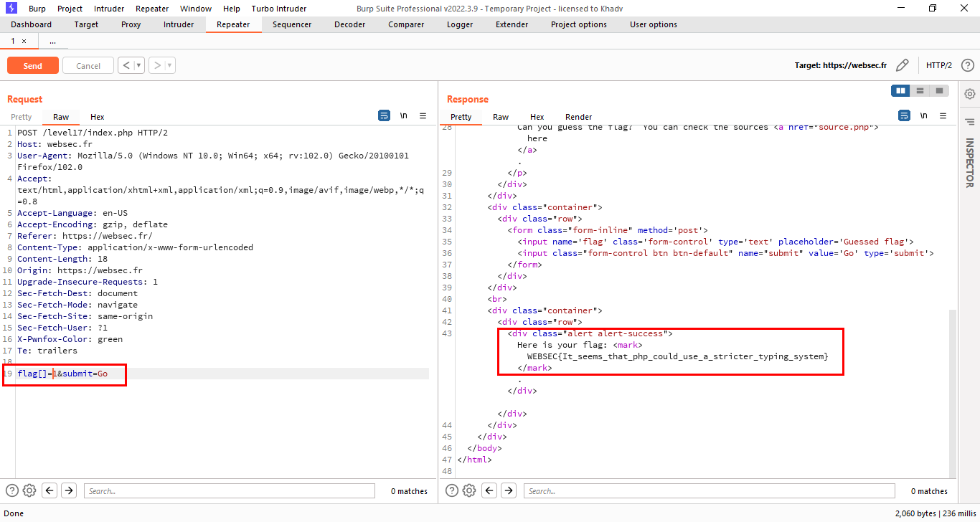This screenshot has height=522, width=980.
Task: Switch to the Decoder tab
Action: (349, 24)
